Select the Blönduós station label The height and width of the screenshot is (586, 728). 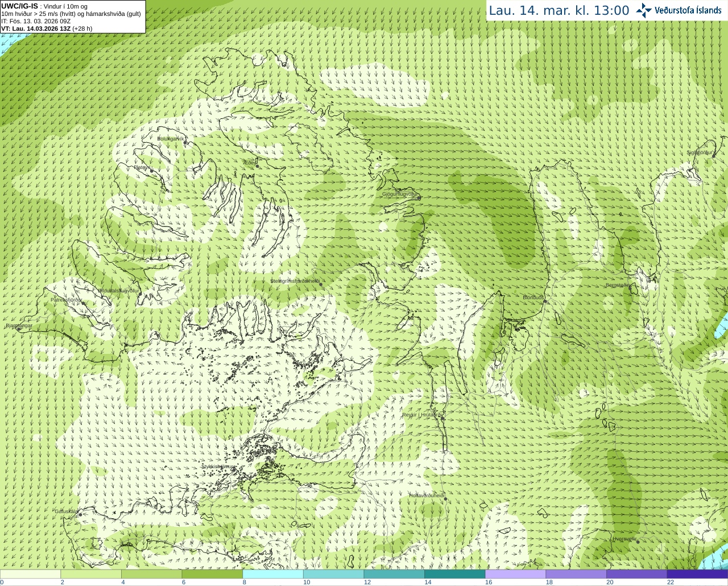tap(533, 298)
